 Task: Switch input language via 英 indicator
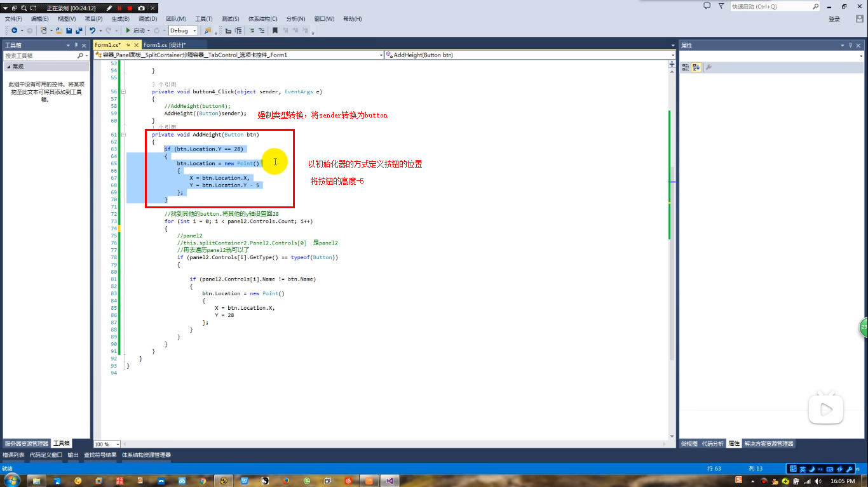point(803,470)
